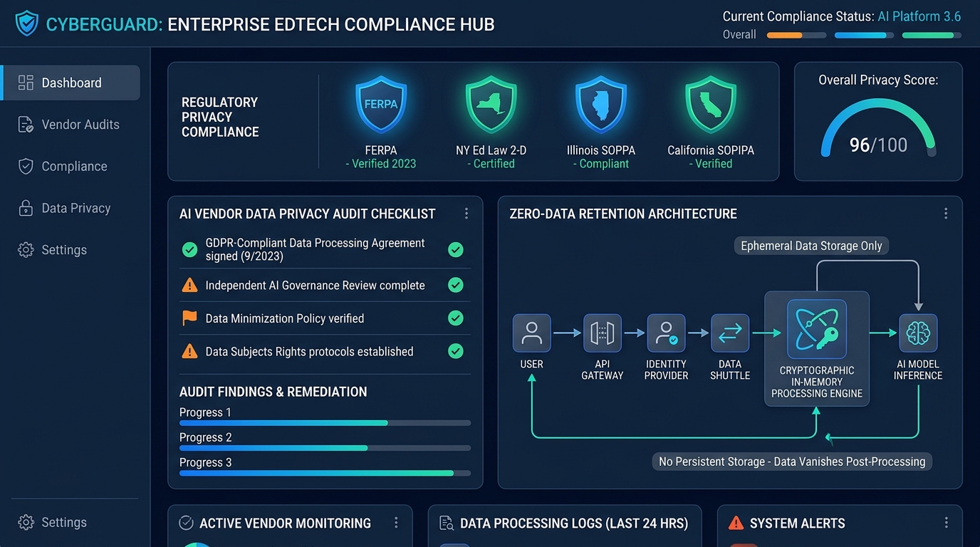Click the AI Platform 3.6 status link
Image resolution: width=980 pixels, height=547 pixels.
point(919,16)
